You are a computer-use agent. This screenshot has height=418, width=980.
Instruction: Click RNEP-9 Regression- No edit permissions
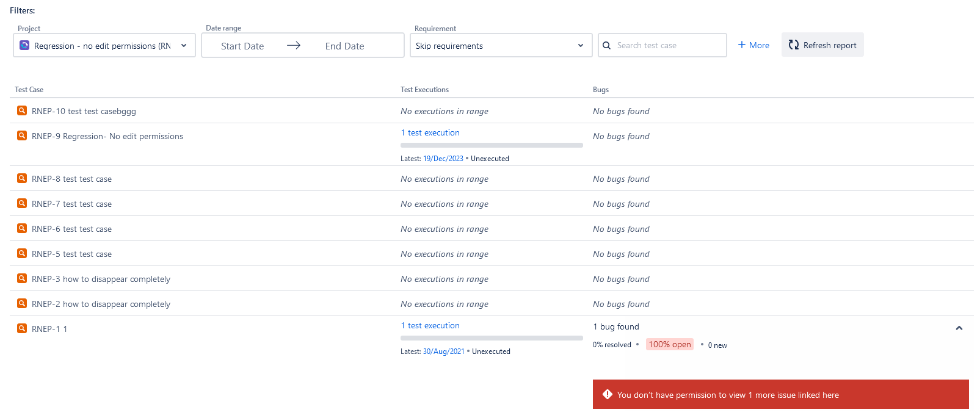pos(107,136)
